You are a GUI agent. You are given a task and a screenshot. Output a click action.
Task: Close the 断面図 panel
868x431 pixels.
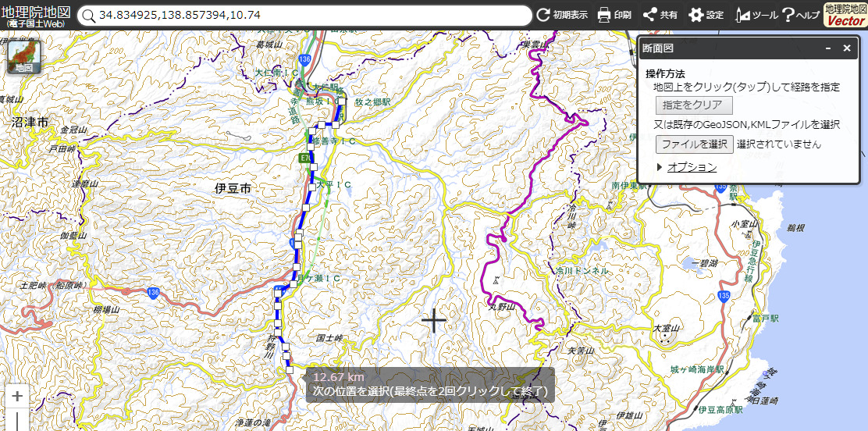(x=846, y=48)
